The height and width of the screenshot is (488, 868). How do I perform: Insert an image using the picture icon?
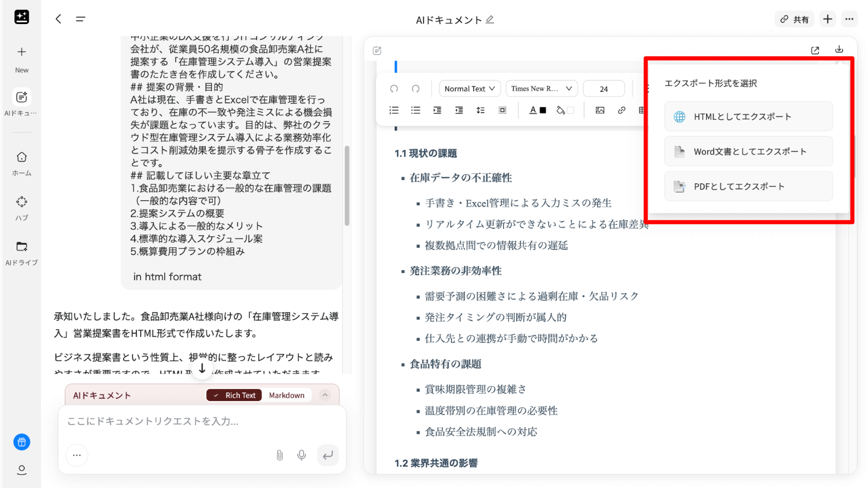pos(600,111)
